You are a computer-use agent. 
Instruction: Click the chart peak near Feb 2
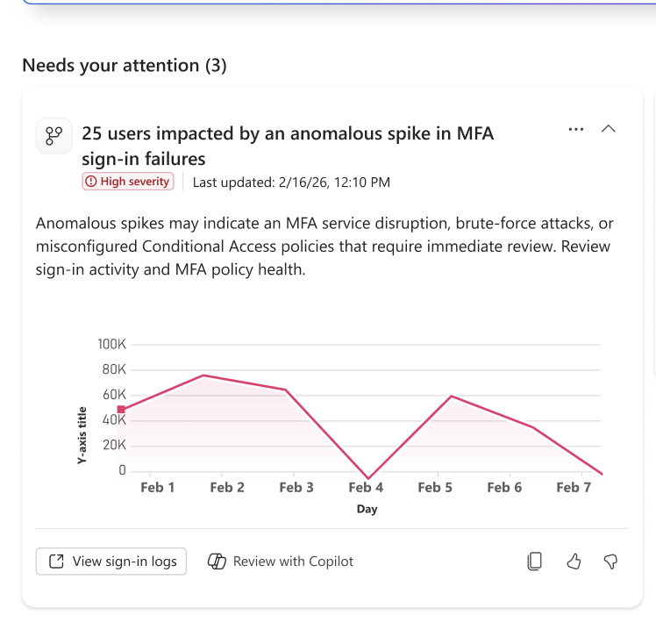[203, 376]
